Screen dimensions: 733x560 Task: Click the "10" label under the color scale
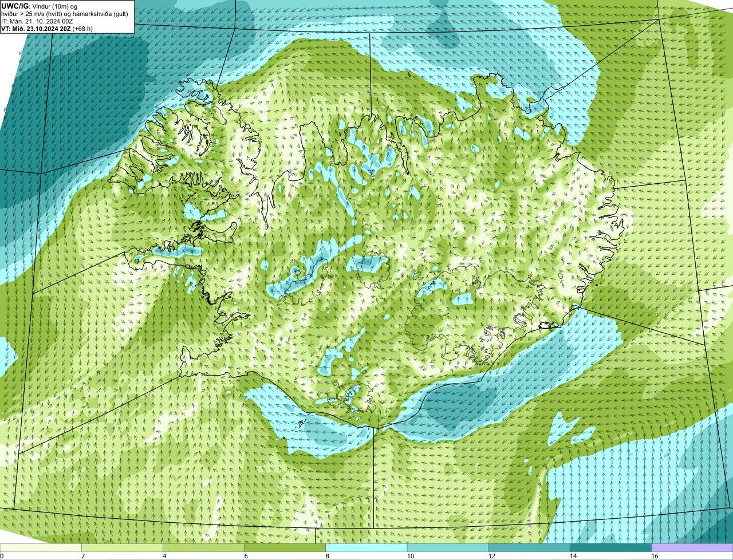click(410, 556)
